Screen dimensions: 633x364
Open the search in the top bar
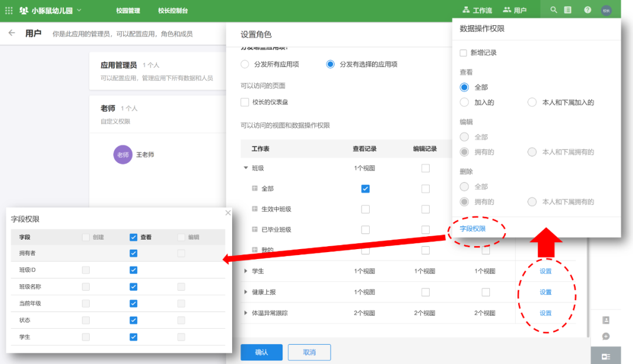[553, 10]
